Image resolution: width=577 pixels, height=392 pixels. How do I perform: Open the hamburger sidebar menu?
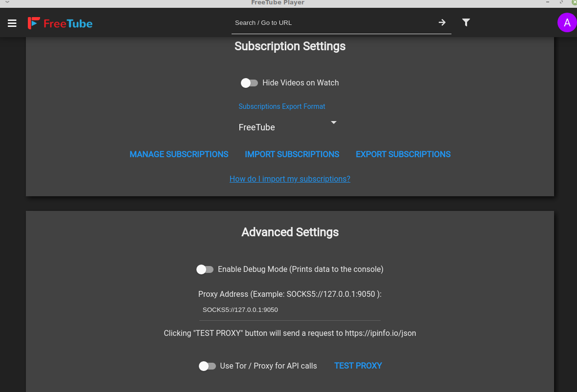pyautogui.click(x=12, y=23)
